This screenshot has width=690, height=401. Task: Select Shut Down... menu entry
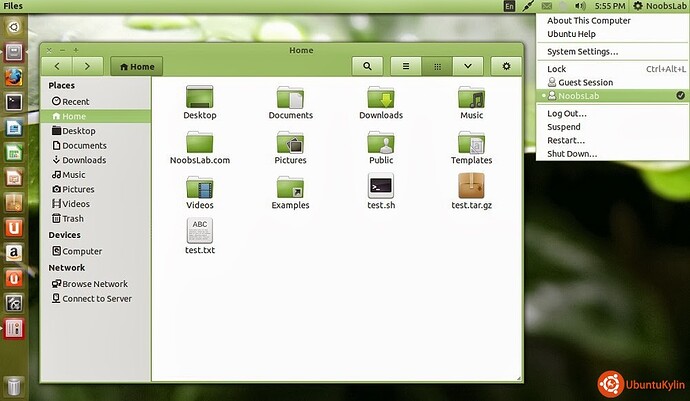[572, 154]
